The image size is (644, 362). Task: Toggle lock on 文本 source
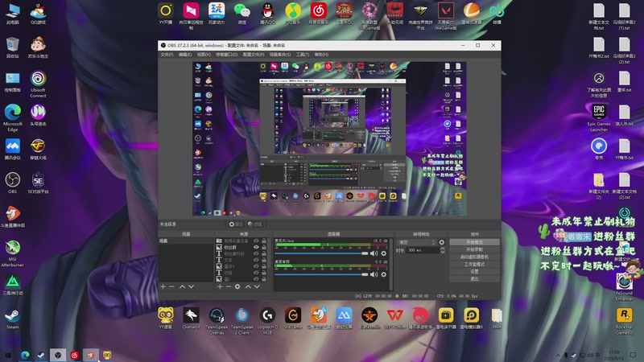[264, 260]
